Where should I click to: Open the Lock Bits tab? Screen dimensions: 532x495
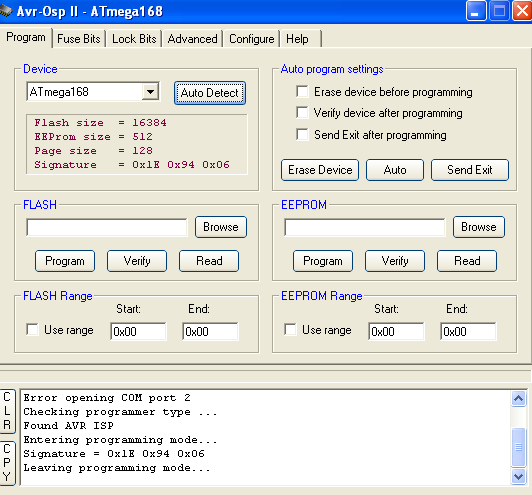(x=134, y=39)
